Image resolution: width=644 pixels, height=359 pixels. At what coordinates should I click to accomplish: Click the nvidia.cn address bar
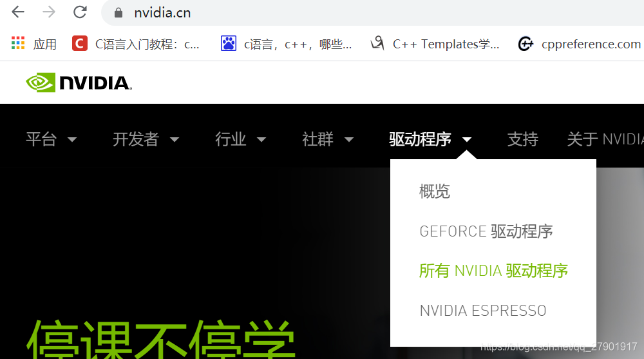click(372, 13)
